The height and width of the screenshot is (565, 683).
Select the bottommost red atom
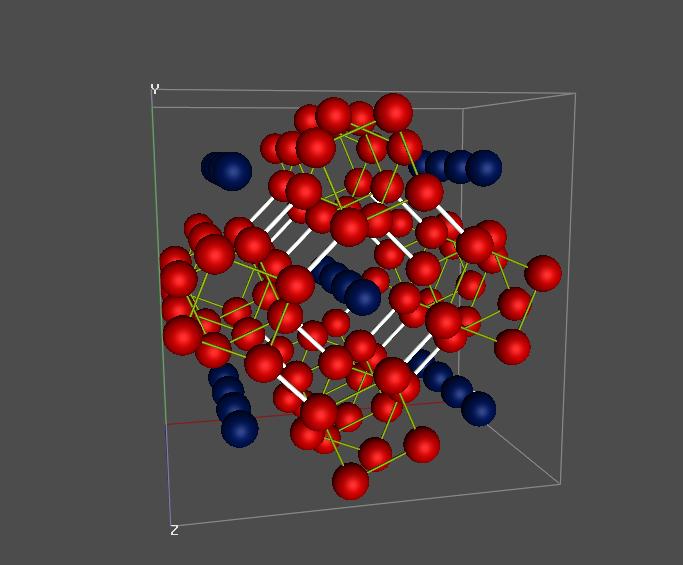tap(351, 481)
